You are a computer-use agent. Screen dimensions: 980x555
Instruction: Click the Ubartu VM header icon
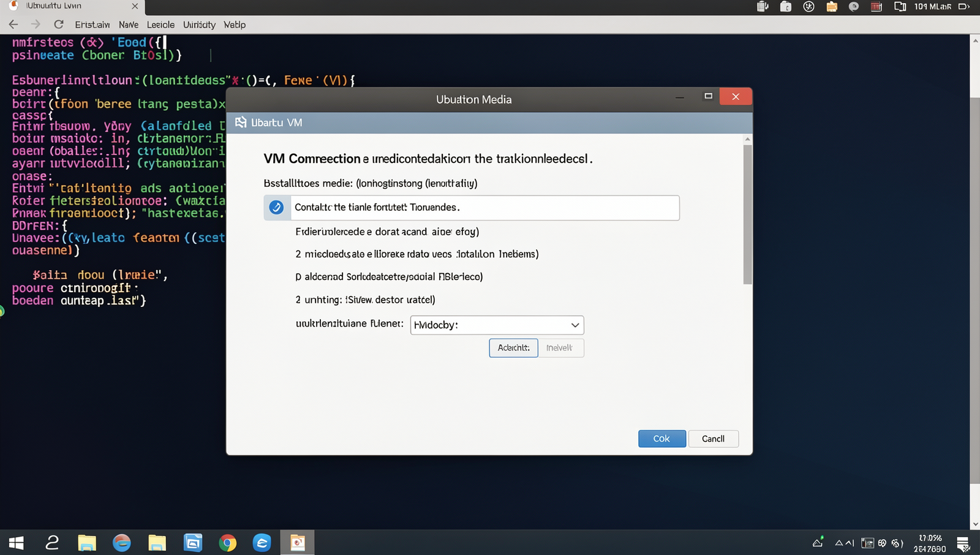[x=241, y=123]
